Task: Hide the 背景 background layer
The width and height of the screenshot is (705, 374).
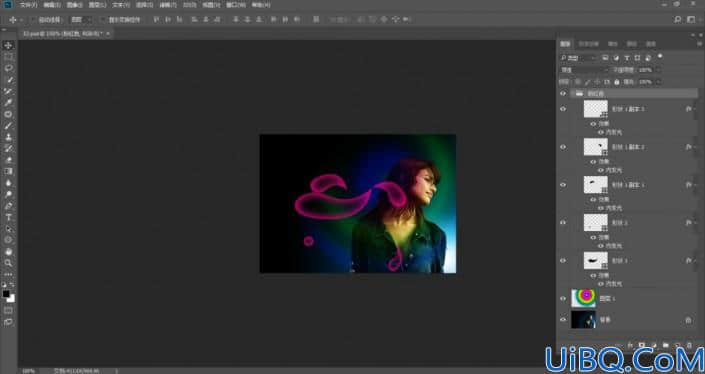Action: click(x=563, y=320)
